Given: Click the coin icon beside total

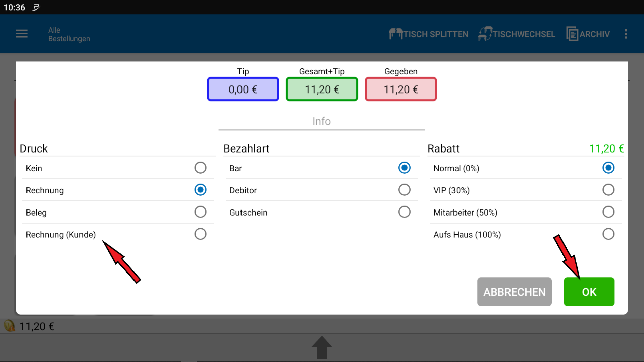Looking at the screenshot, I should coord(9,326).
